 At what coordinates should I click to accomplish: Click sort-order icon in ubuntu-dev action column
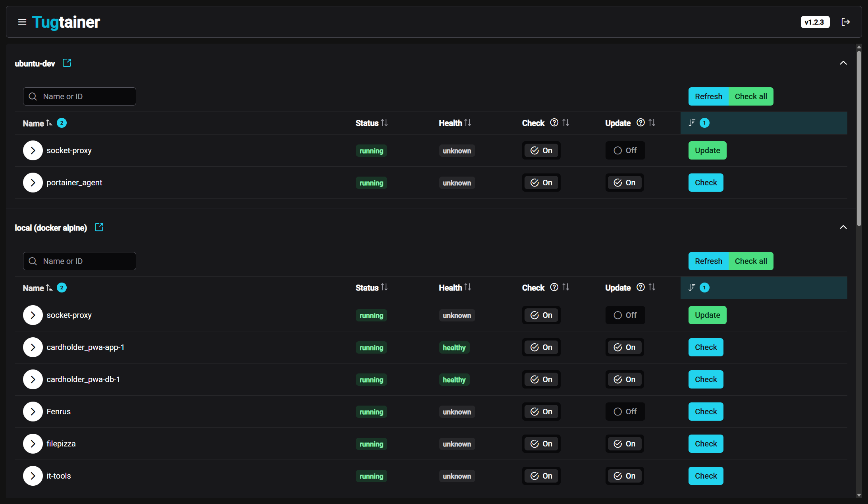coord(692,123)
